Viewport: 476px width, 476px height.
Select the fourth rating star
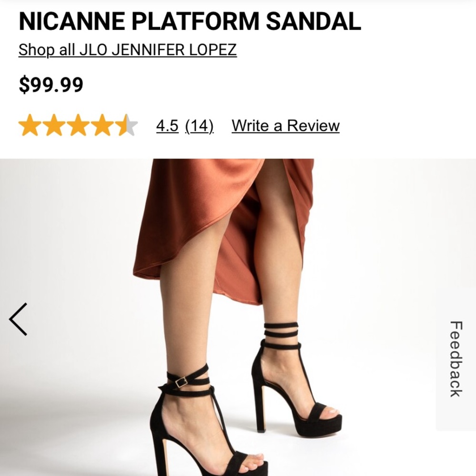pos(101,125)
